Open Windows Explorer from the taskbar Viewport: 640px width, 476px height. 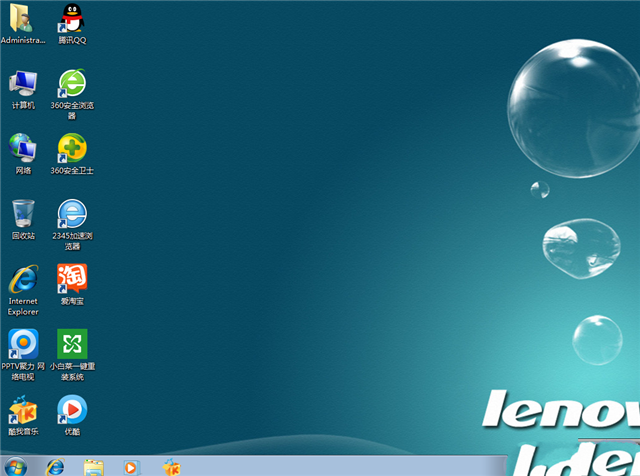pyautogui.click(x=94, y=466)
